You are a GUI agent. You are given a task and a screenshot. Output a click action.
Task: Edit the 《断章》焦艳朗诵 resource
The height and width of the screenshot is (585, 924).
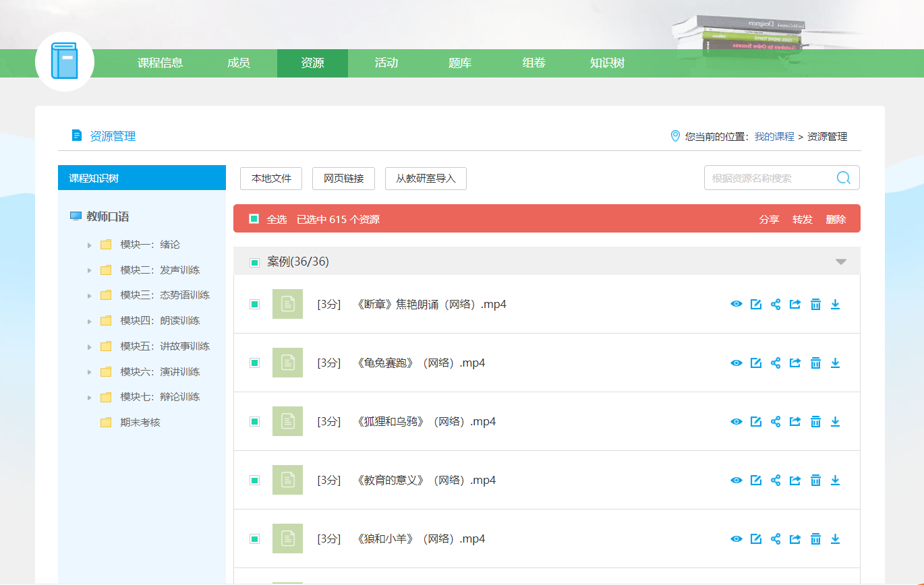756,304
